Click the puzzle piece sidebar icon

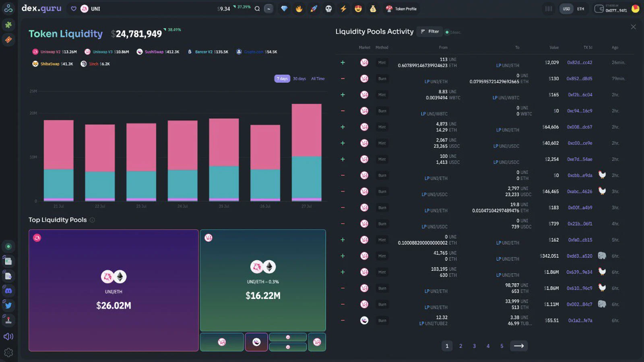[x=8, y=25]
